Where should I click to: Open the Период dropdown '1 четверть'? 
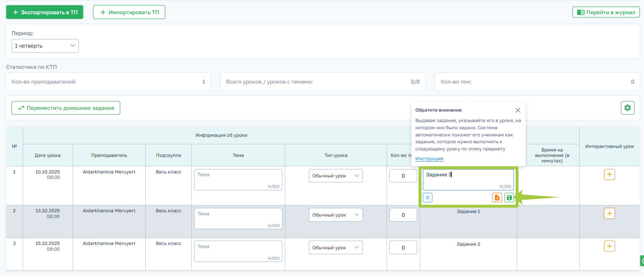(x=45, y=46)
